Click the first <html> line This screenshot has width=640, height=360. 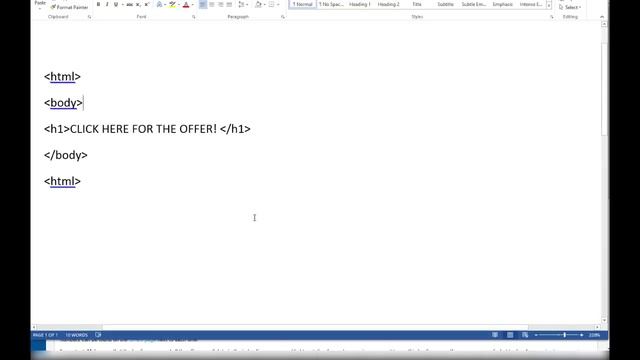pos(62,77)
